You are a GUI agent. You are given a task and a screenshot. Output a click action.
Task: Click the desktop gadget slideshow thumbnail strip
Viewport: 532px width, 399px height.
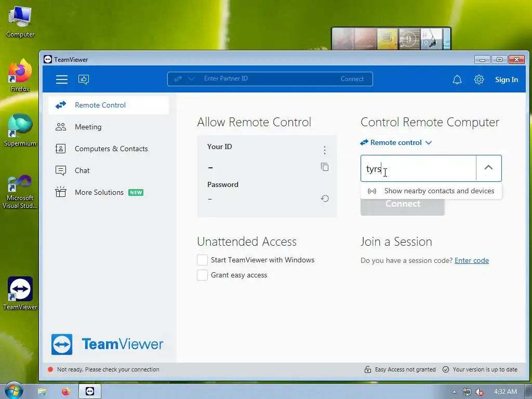(391, 38)
